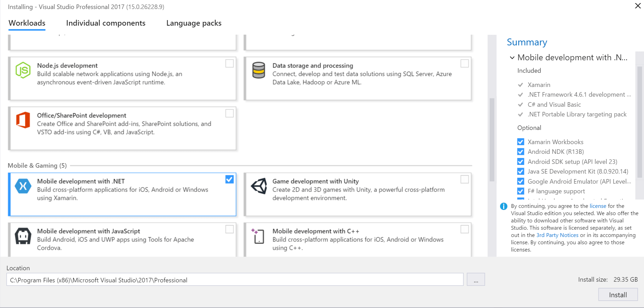Close the installer window
The image size is (644, 308).
click(638, 6)
